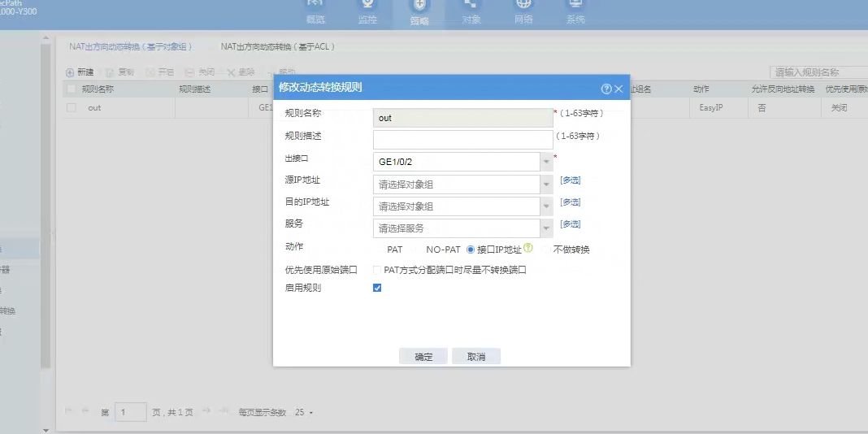The width and height of the screenshot is (868, 434).
Task: Click the 规则描述 input field in dialog
Action: [462, 140]
